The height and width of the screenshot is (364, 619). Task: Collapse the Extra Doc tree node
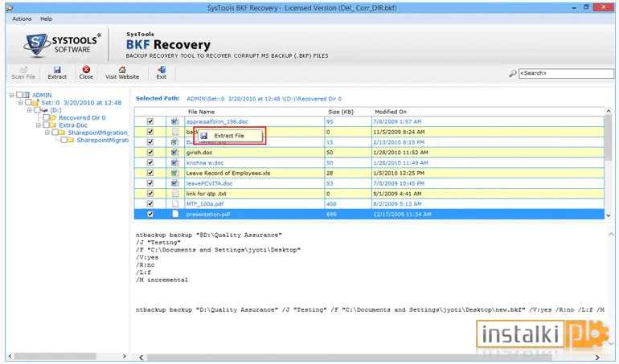point(39,125)
